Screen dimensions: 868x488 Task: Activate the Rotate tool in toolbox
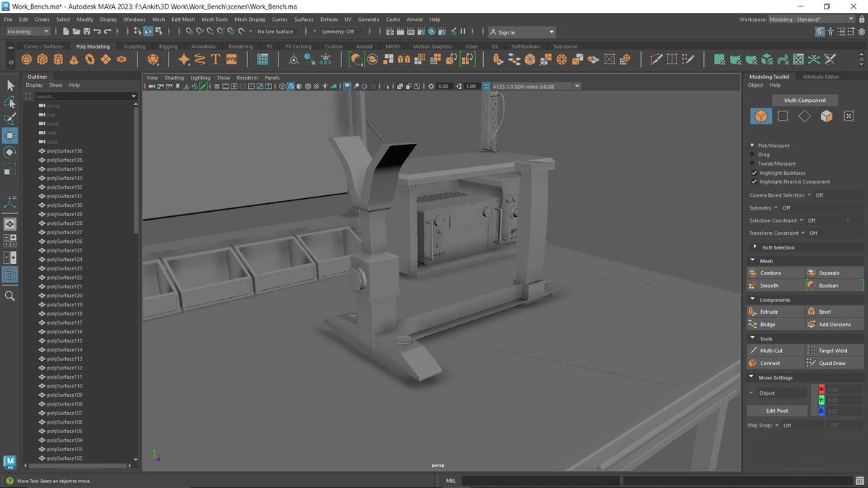tap(10, 153)
